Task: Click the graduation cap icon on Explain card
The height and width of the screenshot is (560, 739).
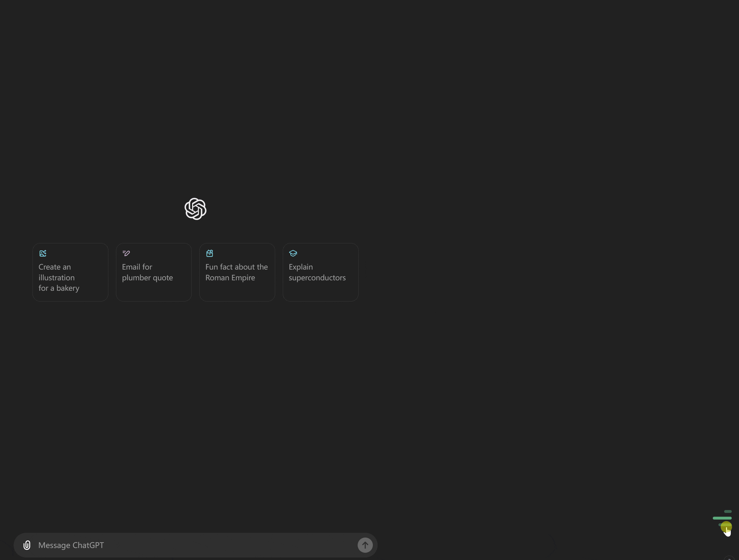Action: [293, 253]
